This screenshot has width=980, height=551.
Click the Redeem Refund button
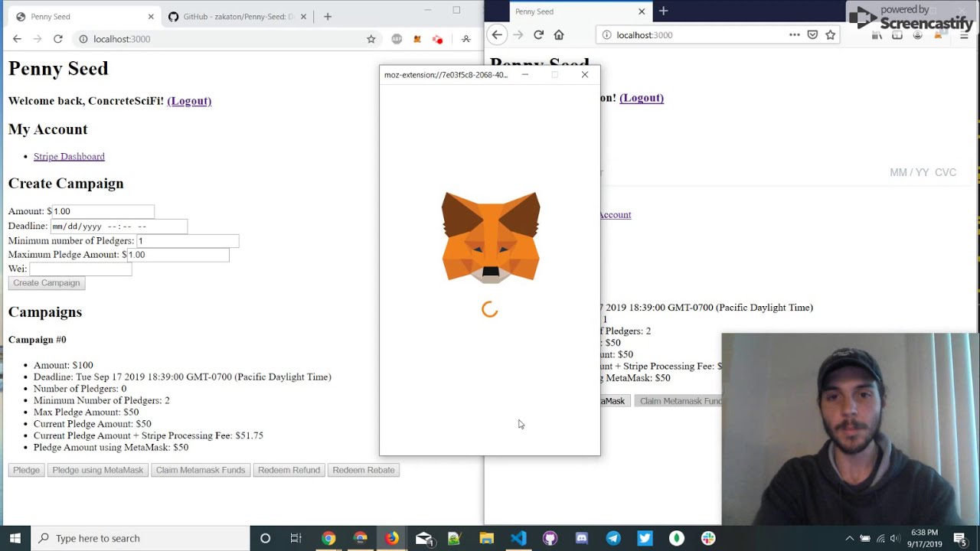pos(289,470)
